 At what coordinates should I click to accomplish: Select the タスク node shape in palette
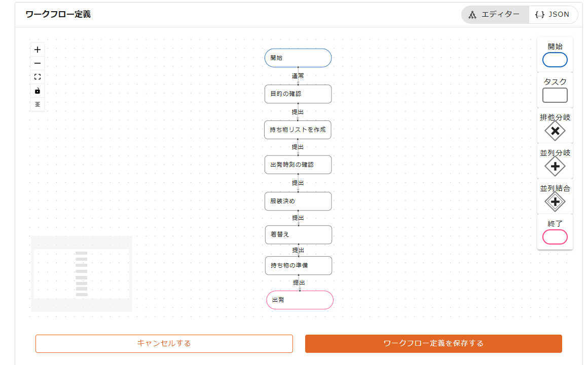(555, 95)
